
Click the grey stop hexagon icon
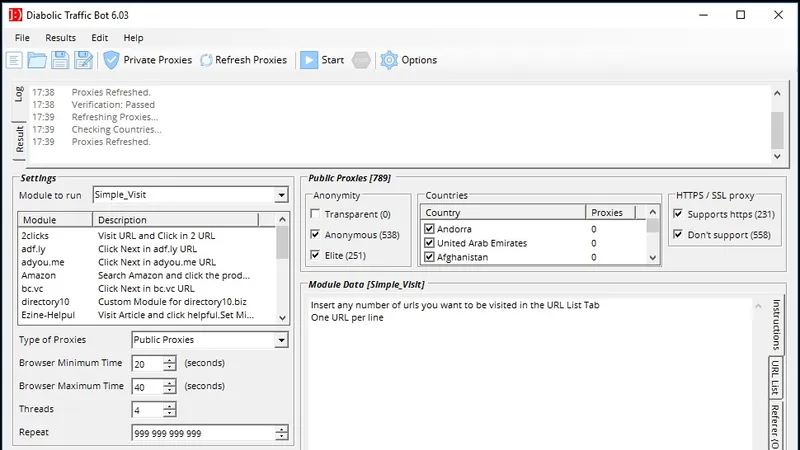click(361, 60)
